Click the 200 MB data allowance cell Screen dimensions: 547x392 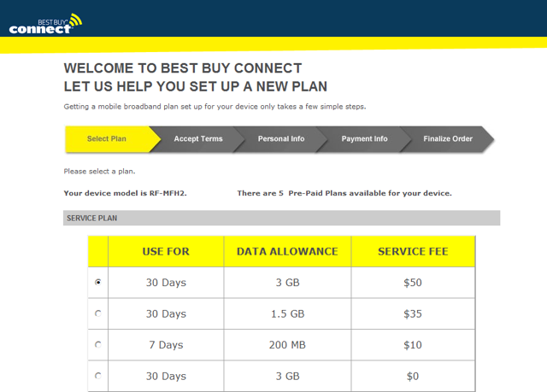[x=286, y=345]
